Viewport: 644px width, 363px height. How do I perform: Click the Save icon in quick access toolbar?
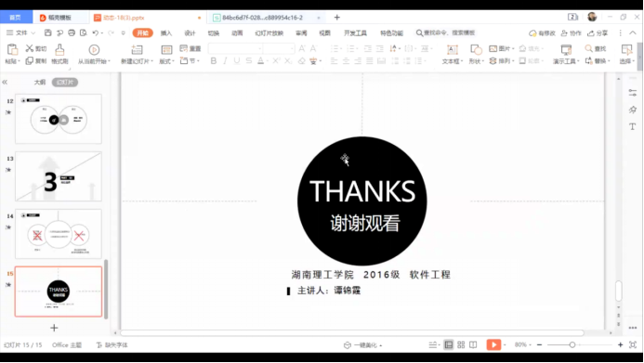(48, 32)
